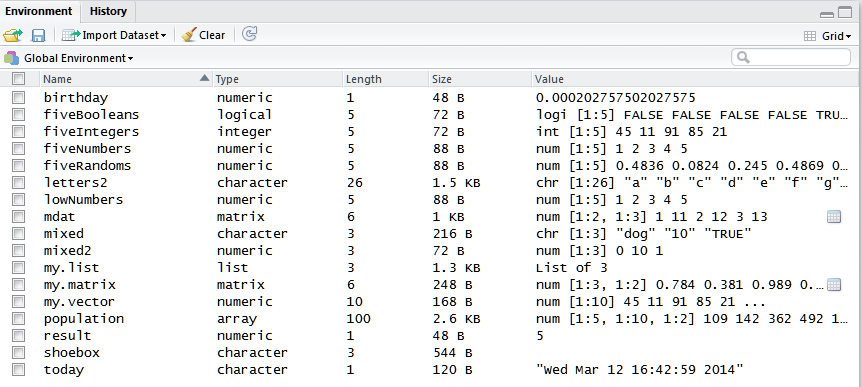Select the my.list variable name

(71, 268)
